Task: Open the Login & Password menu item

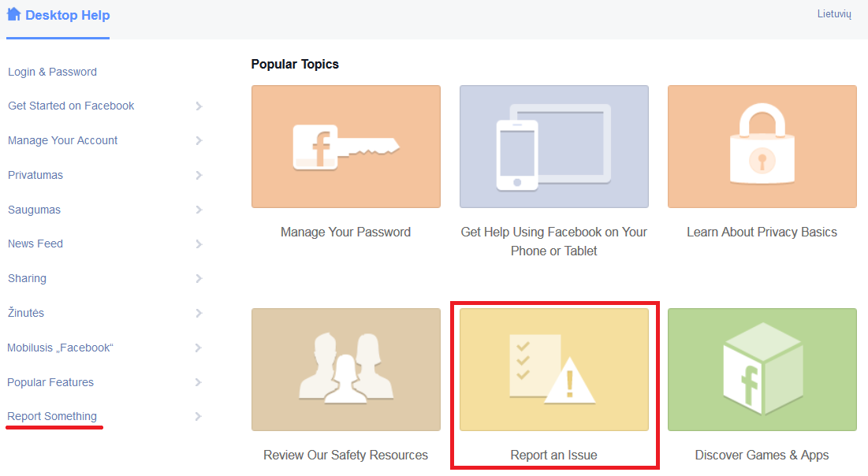Action: click(52, 72)
